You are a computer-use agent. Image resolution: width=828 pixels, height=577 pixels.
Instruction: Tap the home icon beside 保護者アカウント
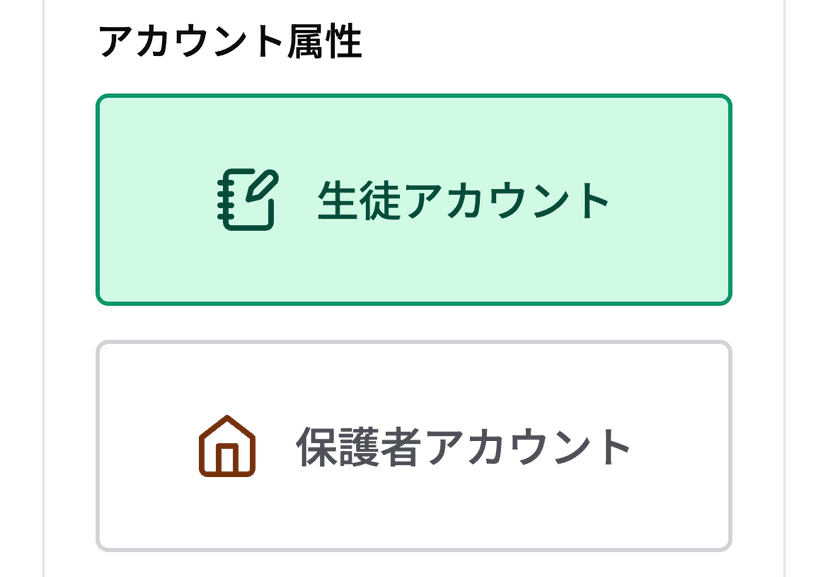(227, 446)
